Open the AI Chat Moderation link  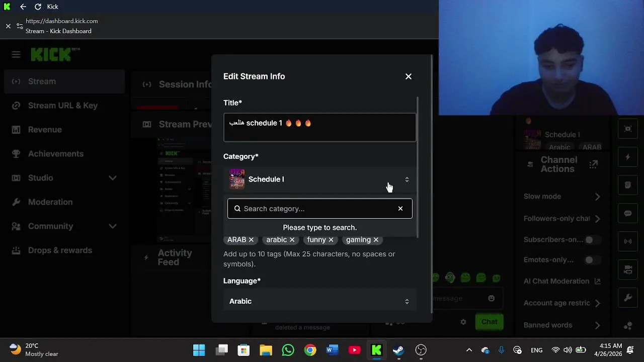point(562,282)
